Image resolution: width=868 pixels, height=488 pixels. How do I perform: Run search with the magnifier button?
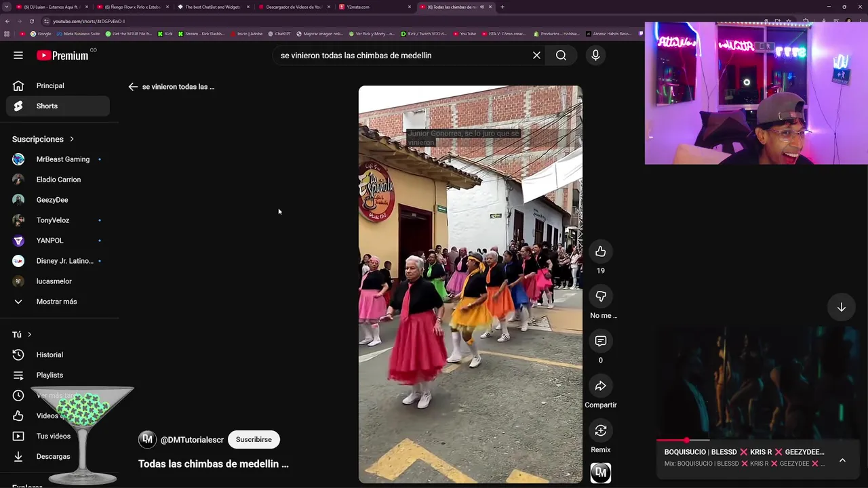click(561, 56)
